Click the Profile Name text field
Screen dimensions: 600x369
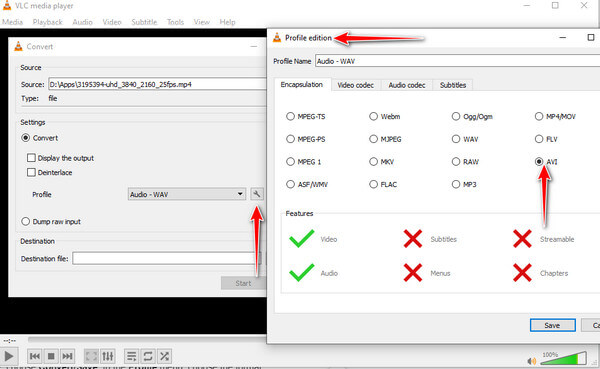click(x=457, y=61)
